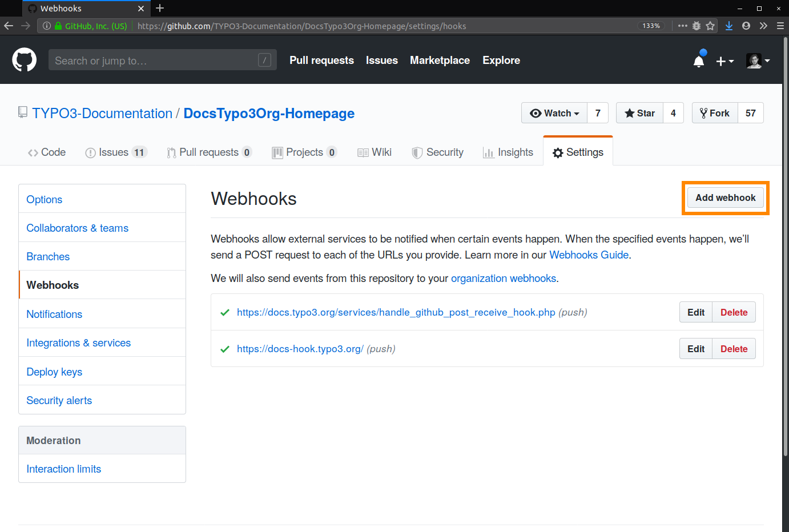This screenshot has width=789, height=532.
Task: Switch to the Insights tab
Action: 508,152
